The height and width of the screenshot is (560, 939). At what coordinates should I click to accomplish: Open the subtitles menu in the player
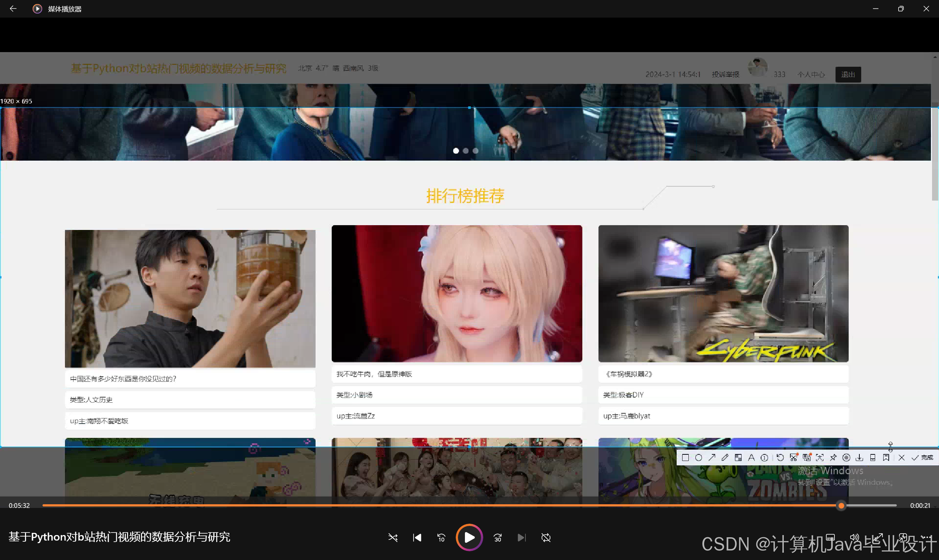tap(830, 538)
